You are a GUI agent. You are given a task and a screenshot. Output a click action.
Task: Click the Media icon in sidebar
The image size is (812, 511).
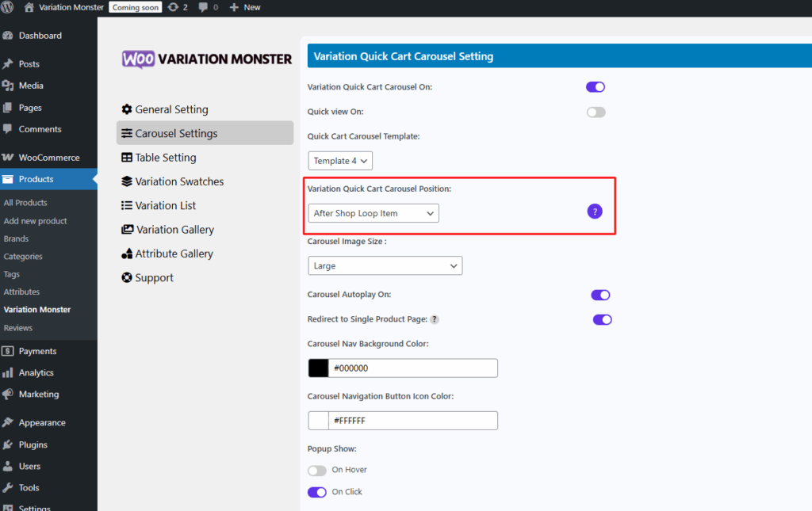pyautogui.click(x=8, y=86)
